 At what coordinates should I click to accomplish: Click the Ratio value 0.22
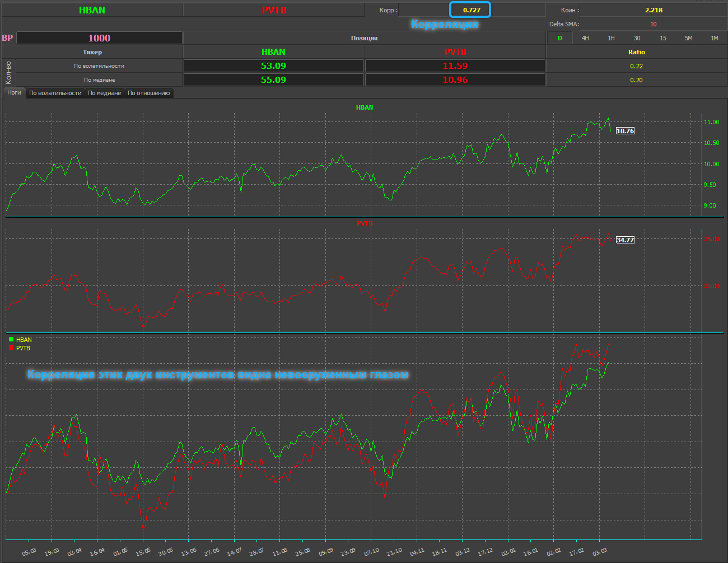(636, 66)
